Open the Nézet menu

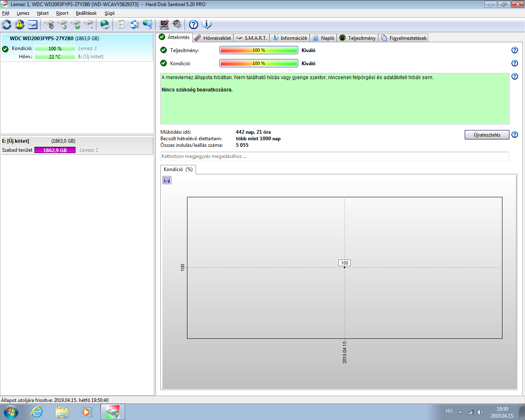(43, 13)
